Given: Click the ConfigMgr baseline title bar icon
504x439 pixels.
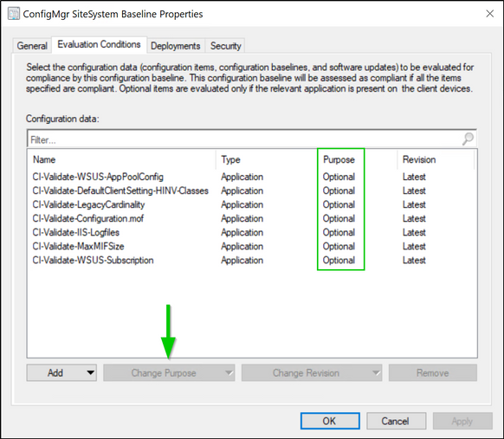Looking at the screenshot, I should pyautogui.click(x=14, y=14).
